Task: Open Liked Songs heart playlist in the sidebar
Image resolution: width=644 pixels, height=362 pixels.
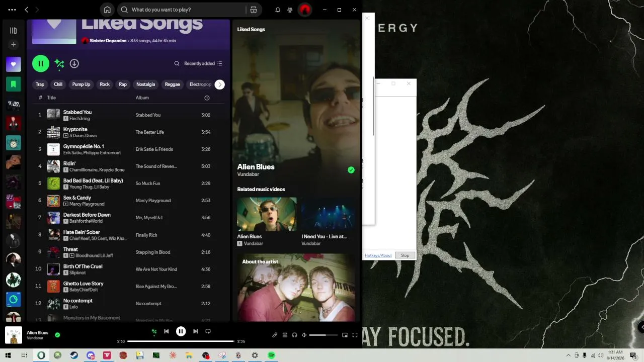Action: (14, 64)
